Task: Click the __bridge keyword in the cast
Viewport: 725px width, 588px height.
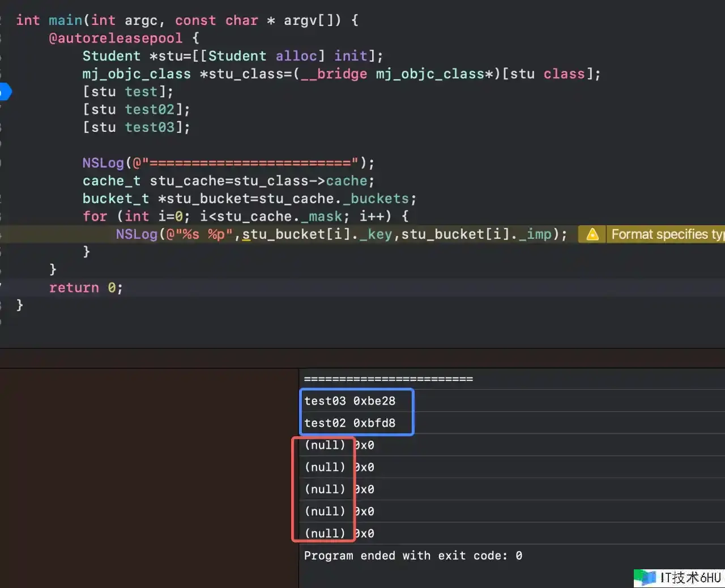Action: tap(334, 74)
